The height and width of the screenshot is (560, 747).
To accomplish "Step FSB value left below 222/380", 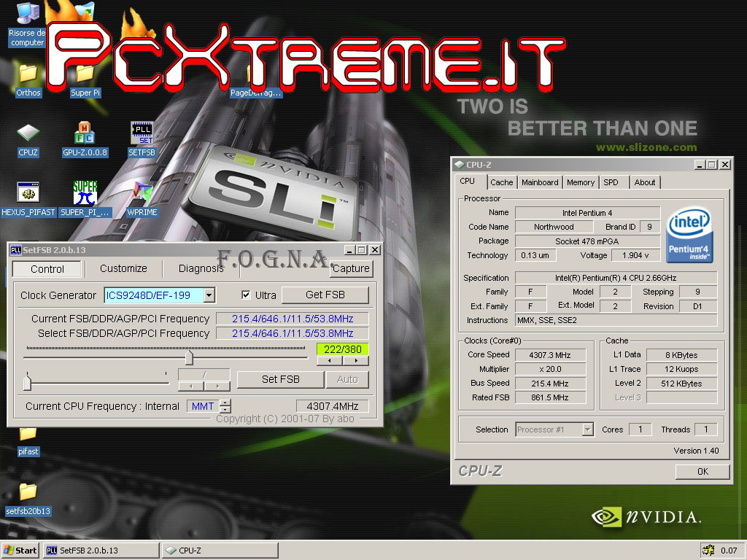I will click(330, 361).
